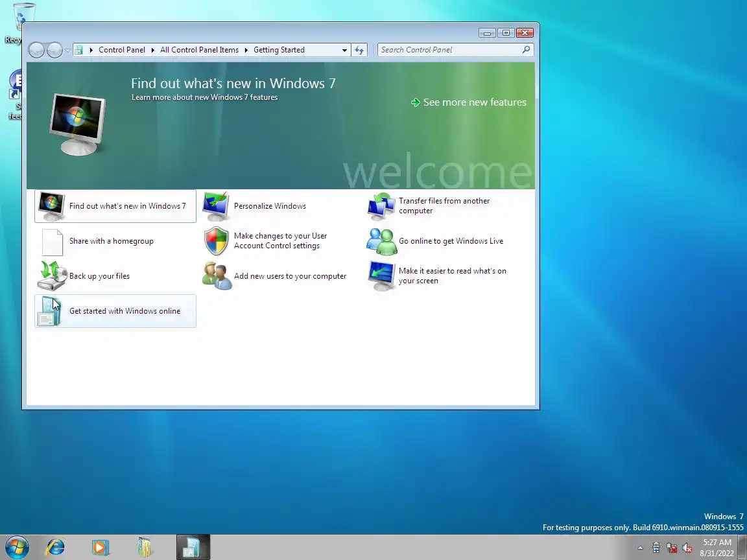Image resolution: width=747 pixels, height=560 pixels.
Task: Open Windows Media Player from the taskbar
Action: [100, 547]
